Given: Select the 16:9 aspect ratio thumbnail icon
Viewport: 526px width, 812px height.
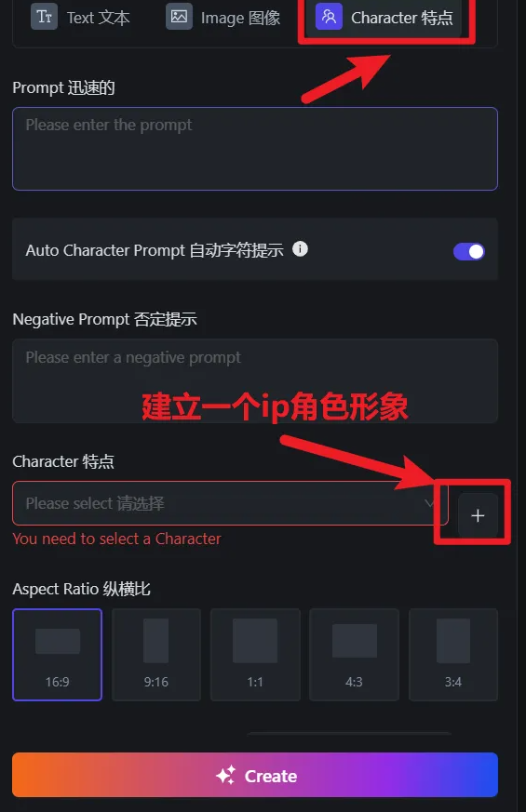Looking at the screenshot, I should pos(58,641).
